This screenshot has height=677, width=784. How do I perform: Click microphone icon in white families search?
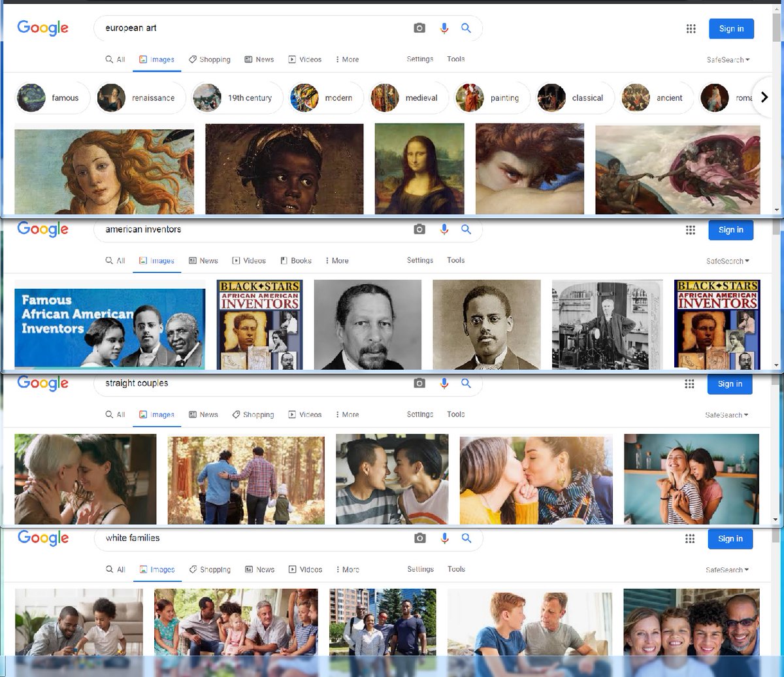(x=444, y=538)
